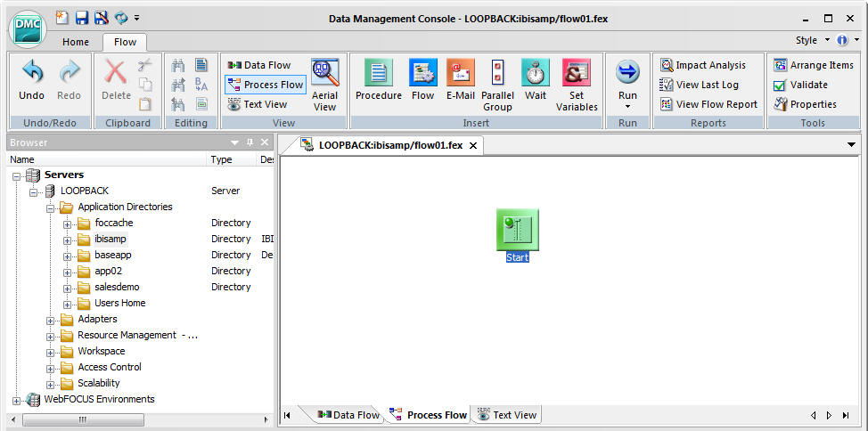
Task: Switch to bottom Data Flow tab
Action: click(348, 415)
